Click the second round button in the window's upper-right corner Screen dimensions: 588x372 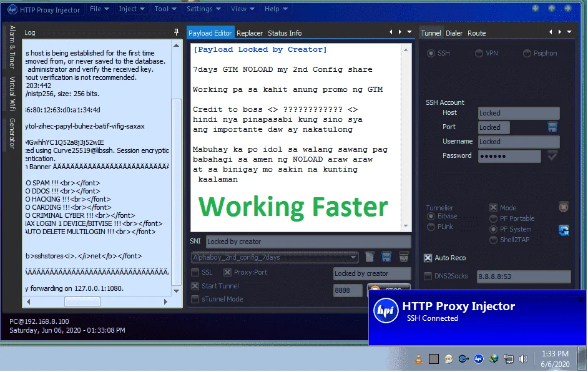pos(552,8)
